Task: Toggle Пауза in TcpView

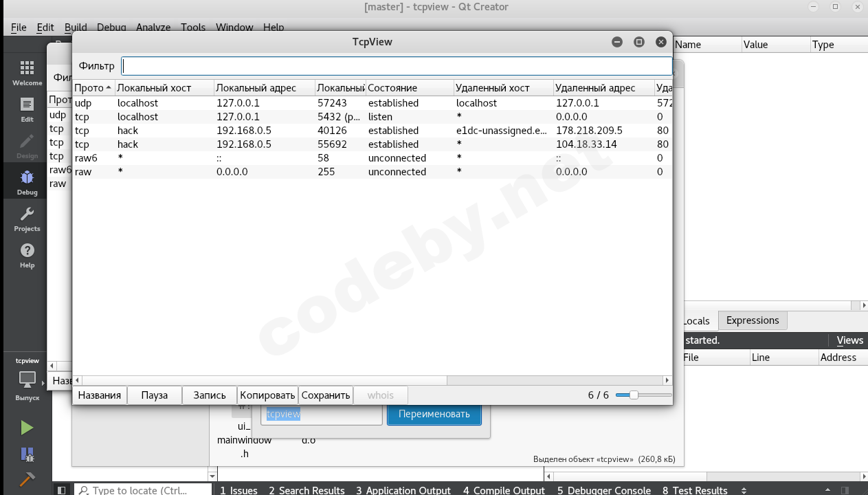Action: [155, 395]
